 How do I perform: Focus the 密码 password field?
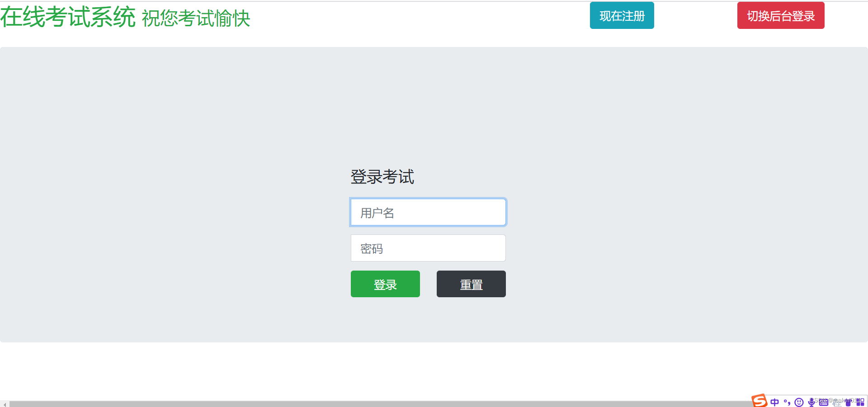click(428, 248)
